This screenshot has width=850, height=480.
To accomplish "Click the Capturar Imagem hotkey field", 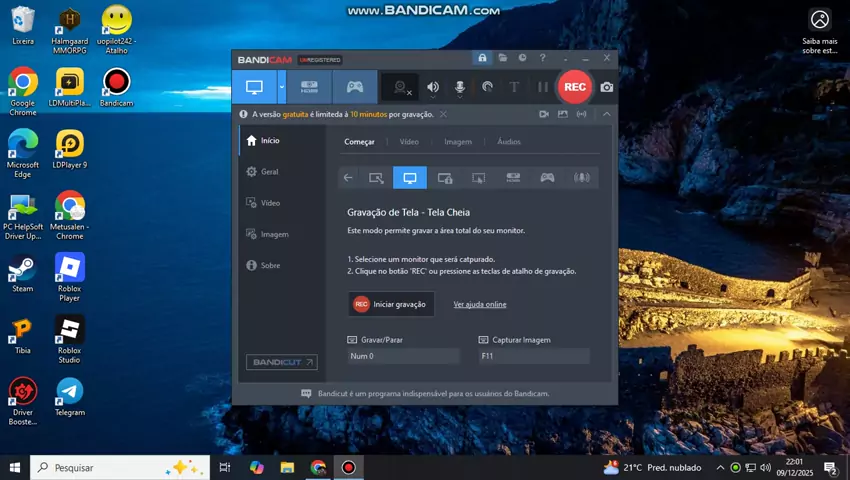I will (534, 356).
